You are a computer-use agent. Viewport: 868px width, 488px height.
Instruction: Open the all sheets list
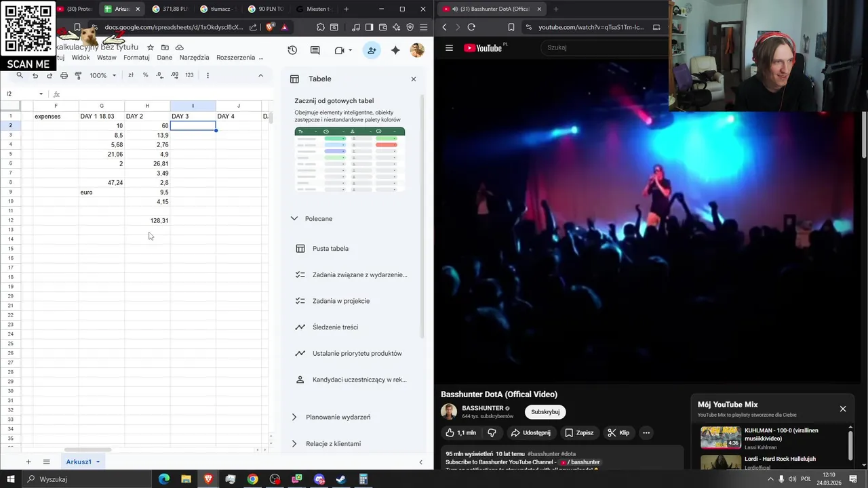coord(46,462)
